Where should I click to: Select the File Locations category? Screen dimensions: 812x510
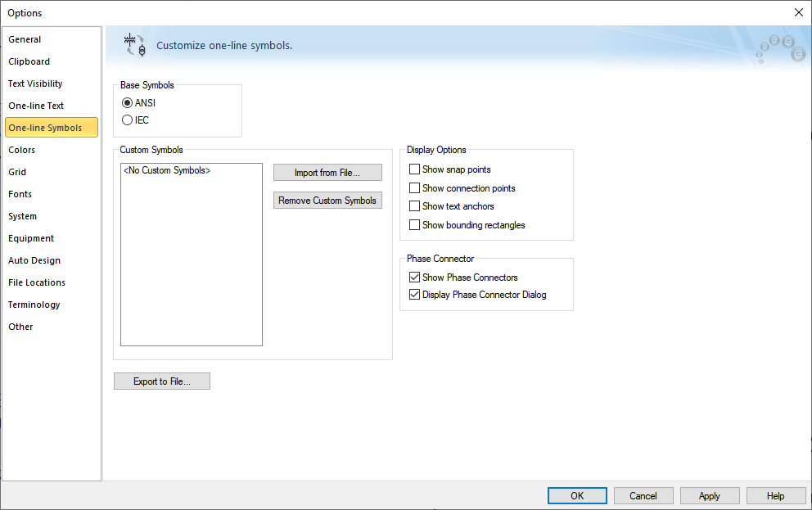click(x=37, y=282)
